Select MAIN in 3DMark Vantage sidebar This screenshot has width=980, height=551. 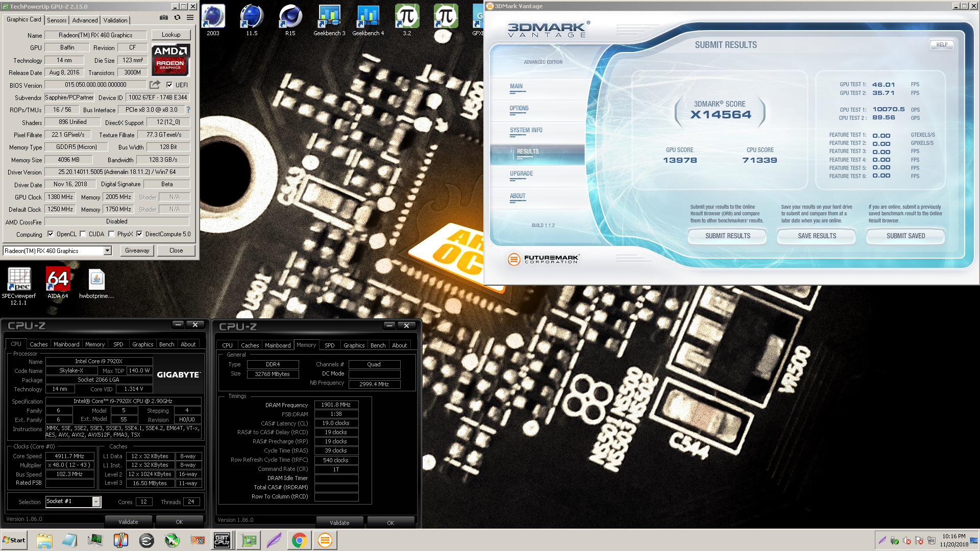click(x=516, y=87)
